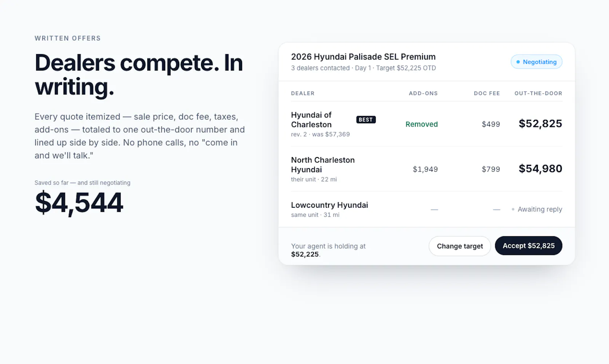Open the Change target button
The image size is (609, 364).
460,246
